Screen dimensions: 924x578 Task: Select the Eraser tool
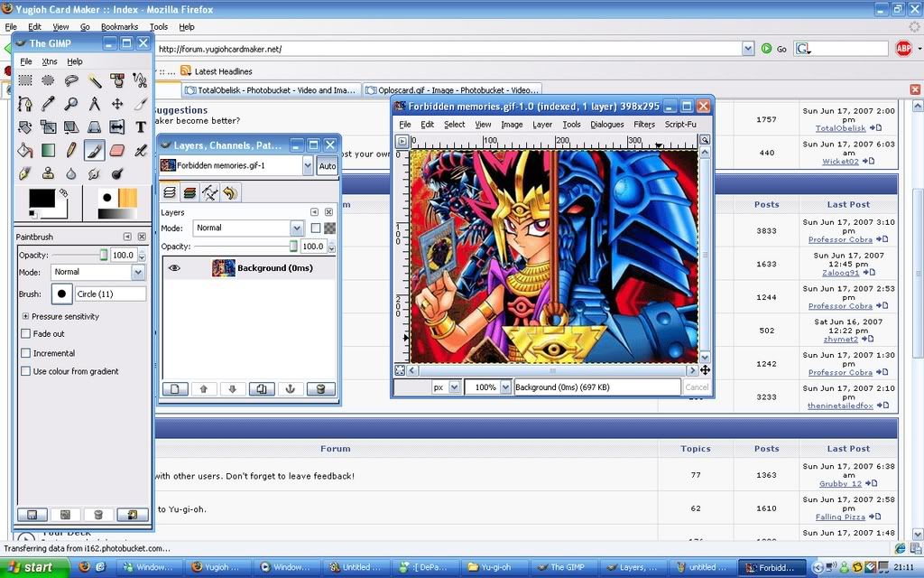tap(117, 151)
